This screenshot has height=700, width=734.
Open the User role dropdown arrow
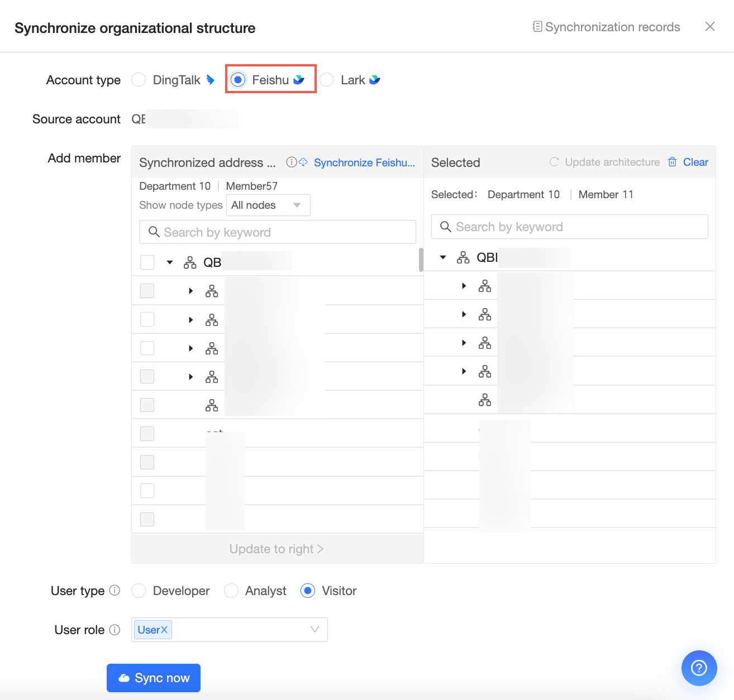coord(314,630)
